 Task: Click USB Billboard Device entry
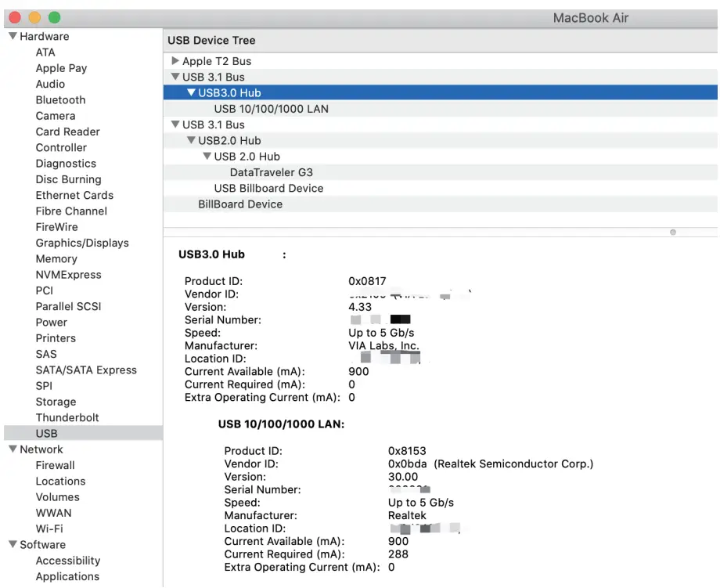tap(268, 189)
